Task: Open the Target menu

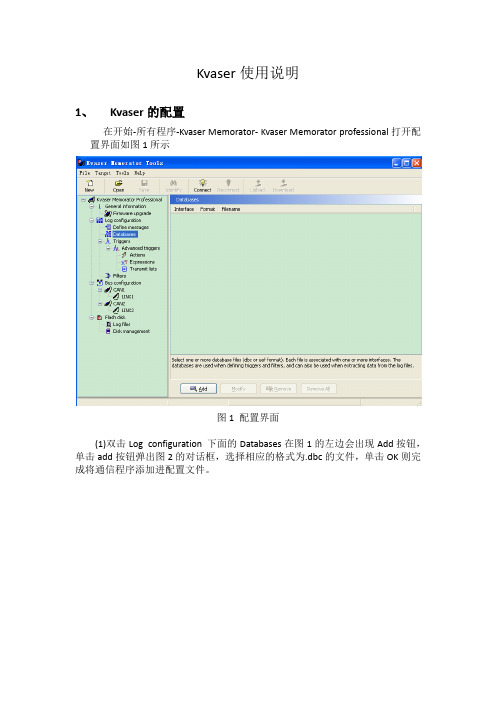Action: 103,173
